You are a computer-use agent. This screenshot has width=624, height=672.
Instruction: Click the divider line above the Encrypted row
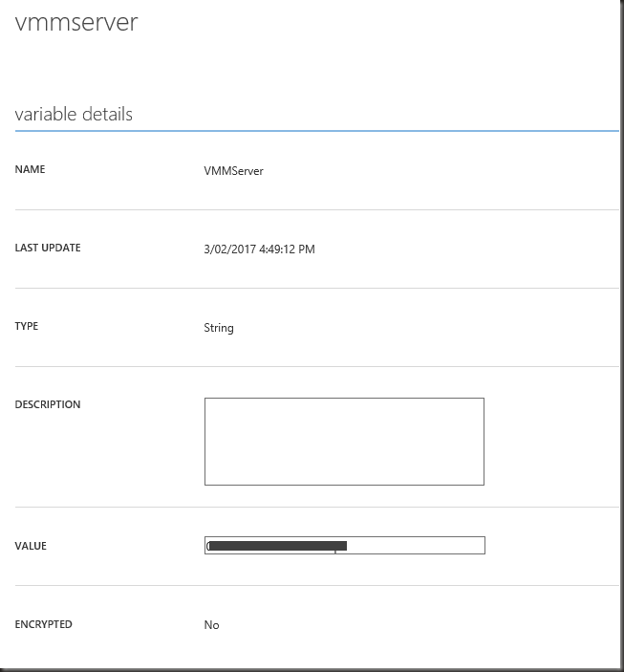[316, 586]
